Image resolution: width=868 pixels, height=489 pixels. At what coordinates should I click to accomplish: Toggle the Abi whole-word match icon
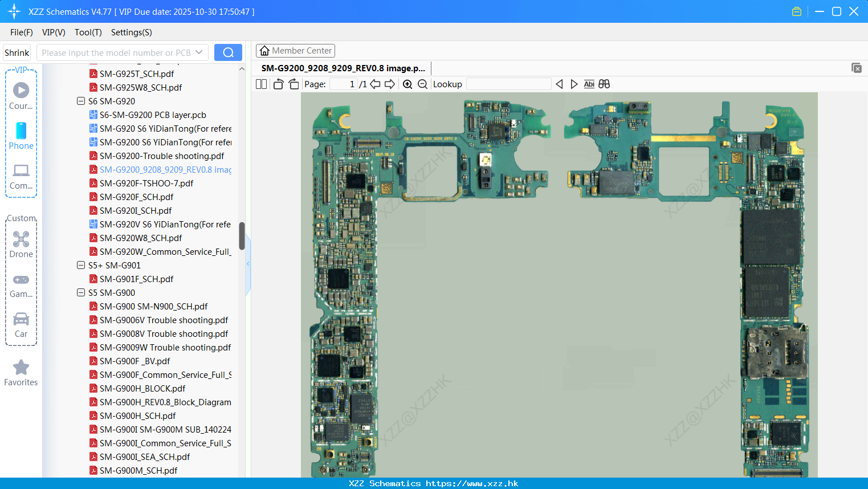click(x=589, y=84)
